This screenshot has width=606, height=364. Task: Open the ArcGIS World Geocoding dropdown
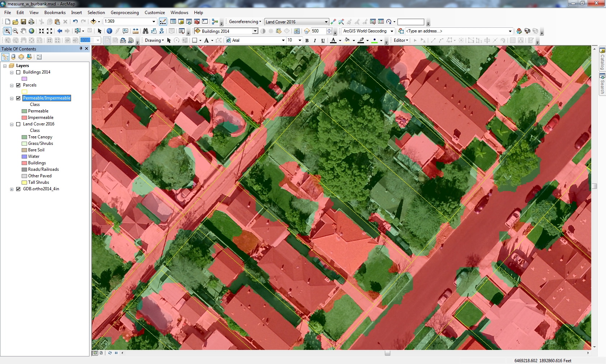[392, 31]
